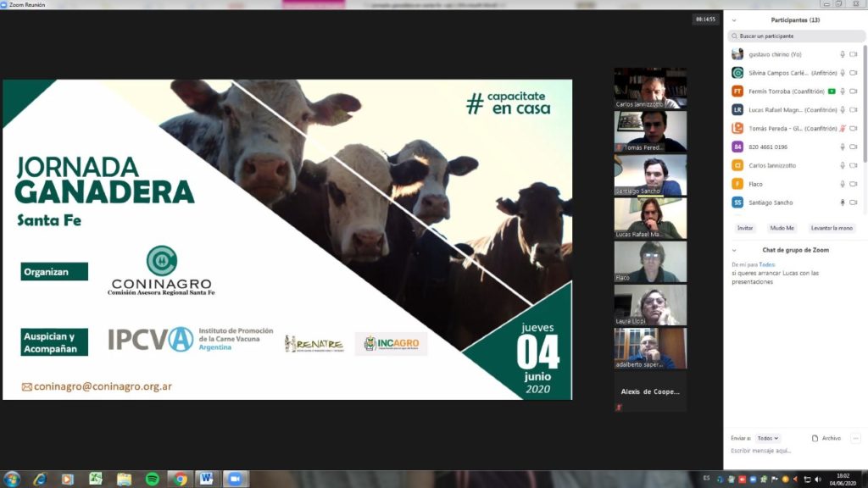Collapse the Participantes panel chevron
This screenshot has width=868, height=488.
click(x=734, y=19)
